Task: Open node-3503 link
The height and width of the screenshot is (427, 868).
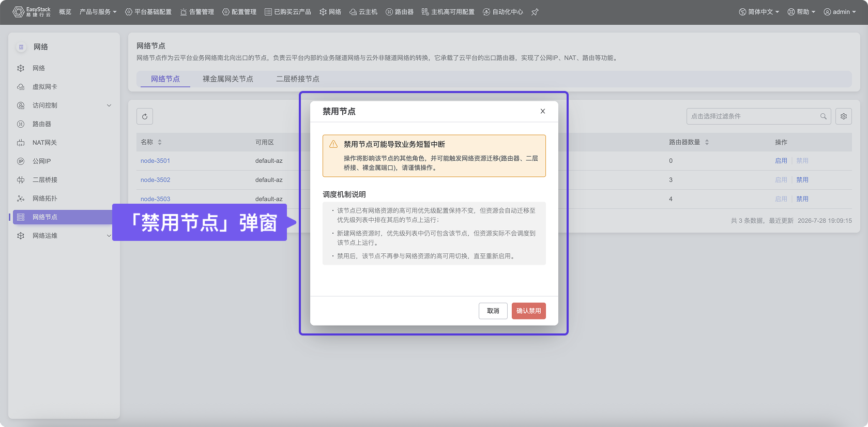Action: pyautogui.click(x=155, y=199)
